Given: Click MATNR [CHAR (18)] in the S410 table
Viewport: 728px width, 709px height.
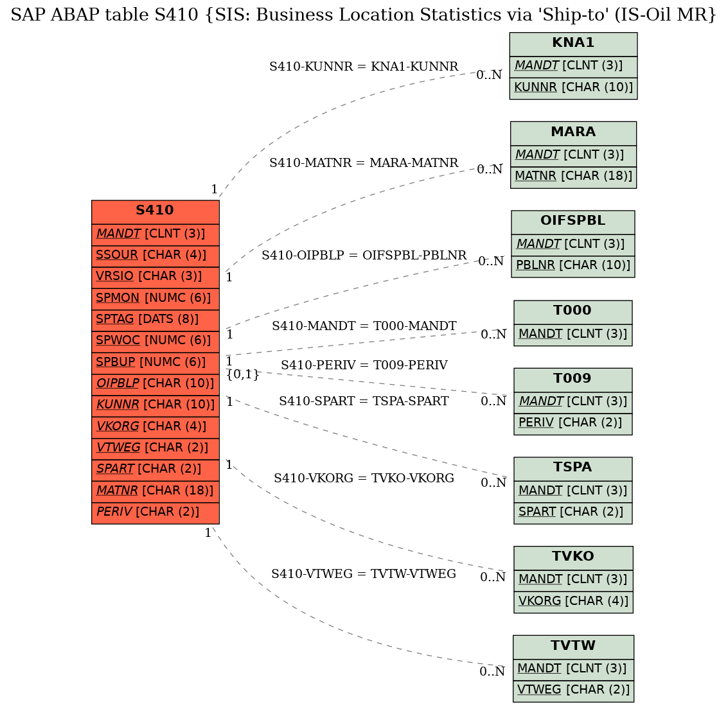Looking at the screenshot, I should [155, 491].
